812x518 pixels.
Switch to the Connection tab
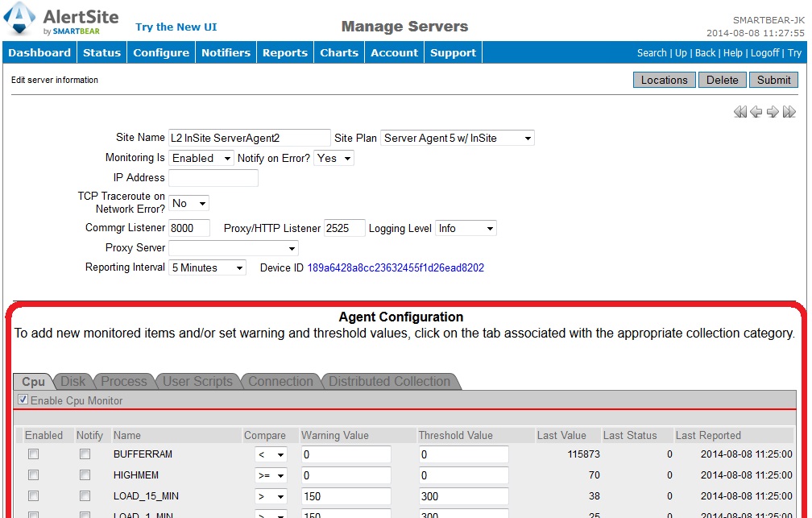280,382
